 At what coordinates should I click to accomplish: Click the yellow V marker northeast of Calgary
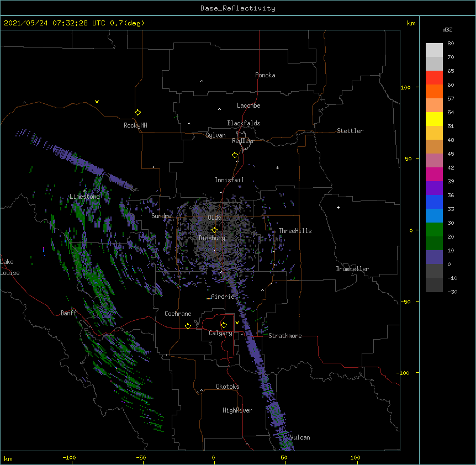tap(237, 323)
